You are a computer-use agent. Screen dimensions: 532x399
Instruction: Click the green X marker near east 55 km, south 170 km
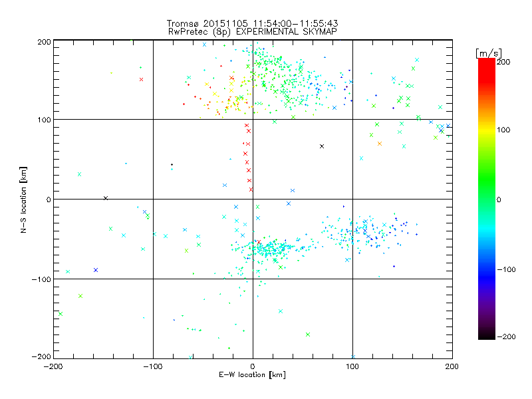pos(308,334)
